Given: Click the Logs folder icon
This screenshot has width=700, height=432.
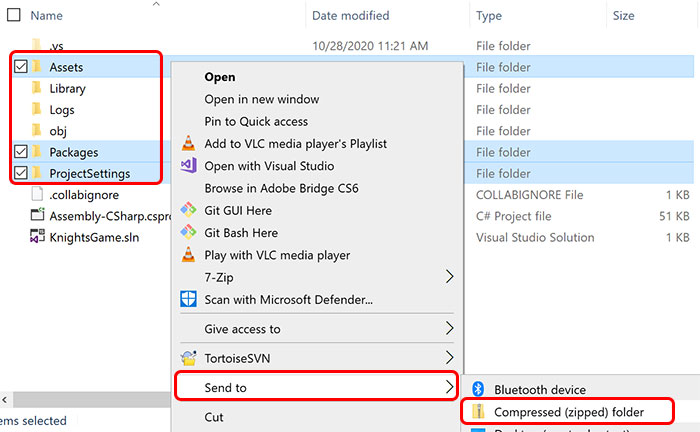Looking at the screenshot, I should (37, 109).
